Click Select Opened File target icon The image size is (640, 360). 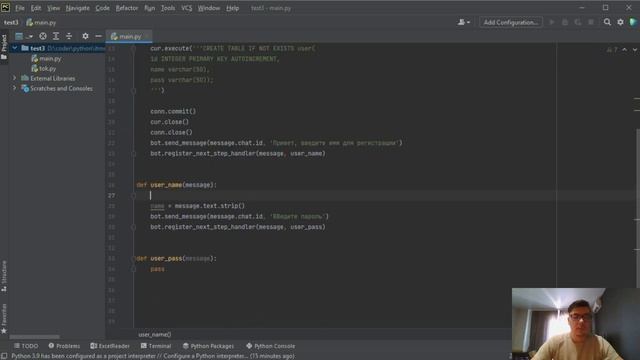pyautogui.click(x=43, y=36)
